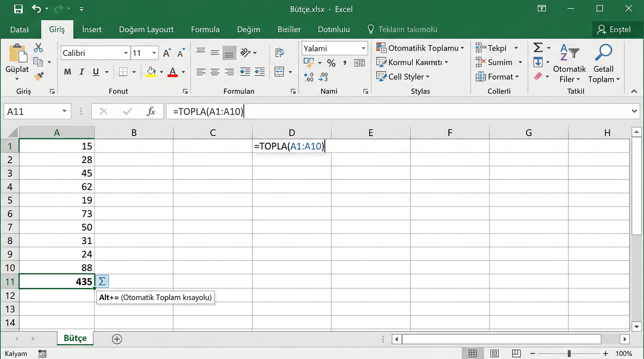Switch to Page Layout view in status bar
This screenshot has height=359, width=644.
coord(495,353)
